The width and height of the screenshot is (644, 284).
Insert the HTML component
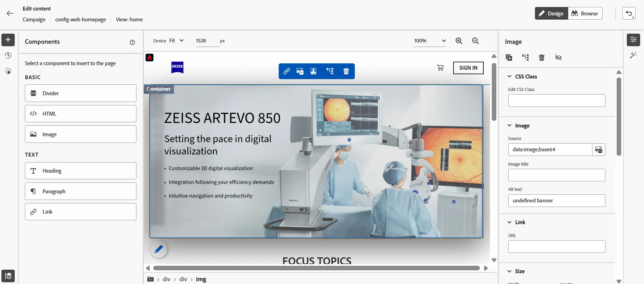81,113
